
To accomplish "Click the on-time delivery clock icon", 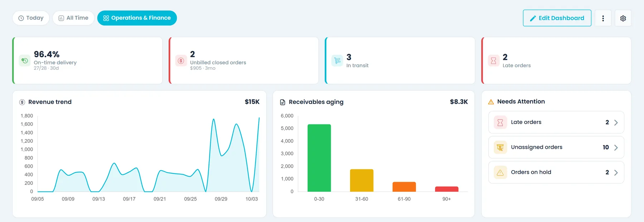I will click(24, 60).
